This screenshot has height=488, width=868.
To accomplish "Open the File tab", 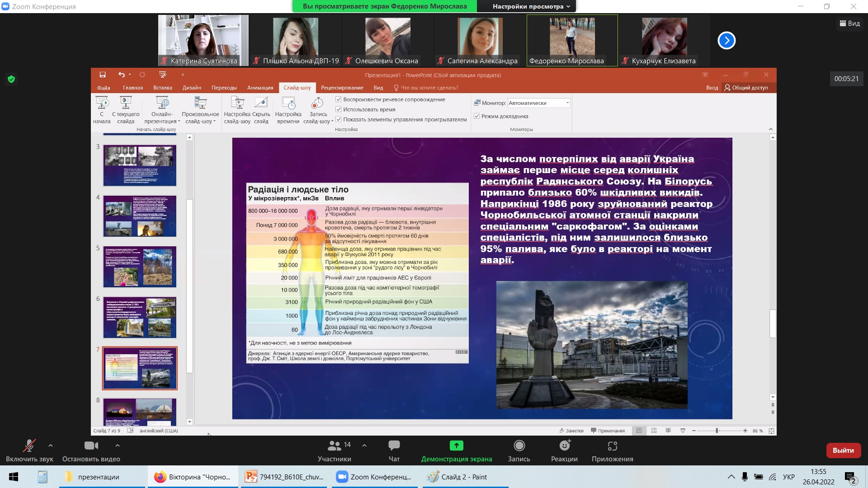I will (x=104, y=88).
